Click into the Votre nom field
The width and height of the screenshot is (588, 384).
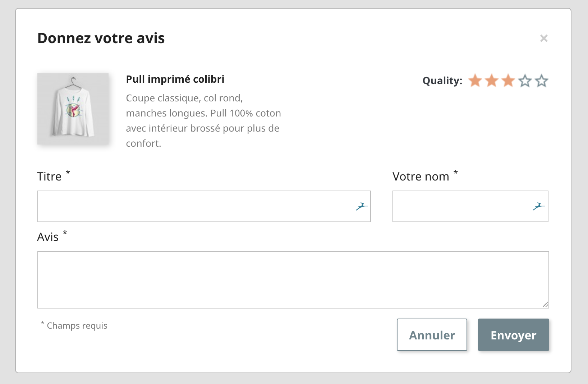[460, 206]
